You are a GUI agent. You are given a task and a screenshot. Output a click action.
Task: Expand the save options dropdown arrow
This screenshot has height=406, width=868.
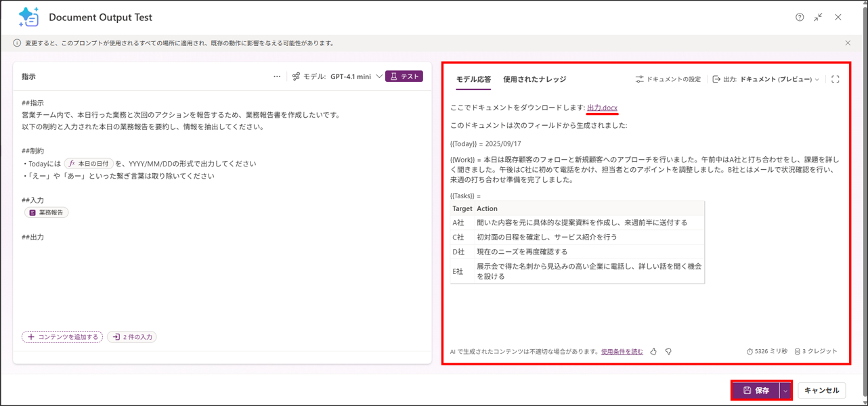tap(785, 390)
